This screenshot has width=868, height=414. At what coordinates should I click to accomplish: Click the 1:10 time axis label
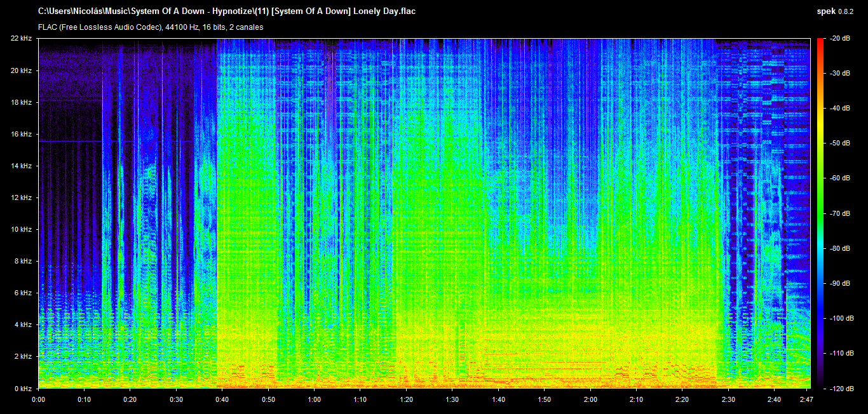360,399
